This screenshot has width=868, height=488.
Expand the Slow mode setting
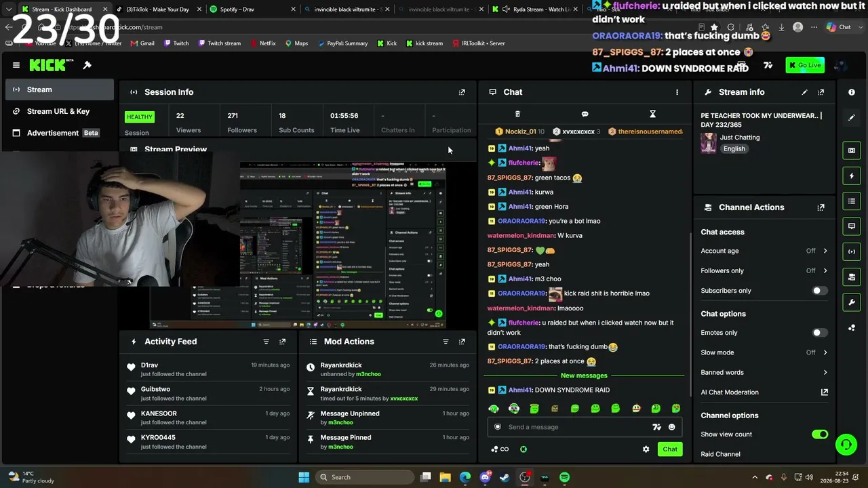(764, 352)
